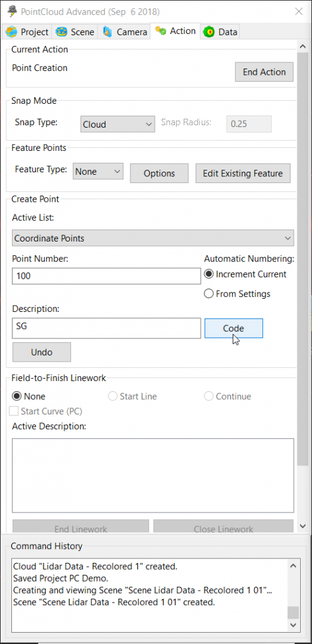This screenshot has height=644, width=312.
Task: Open the Feature Type dropdown
Action: [97, 171]
